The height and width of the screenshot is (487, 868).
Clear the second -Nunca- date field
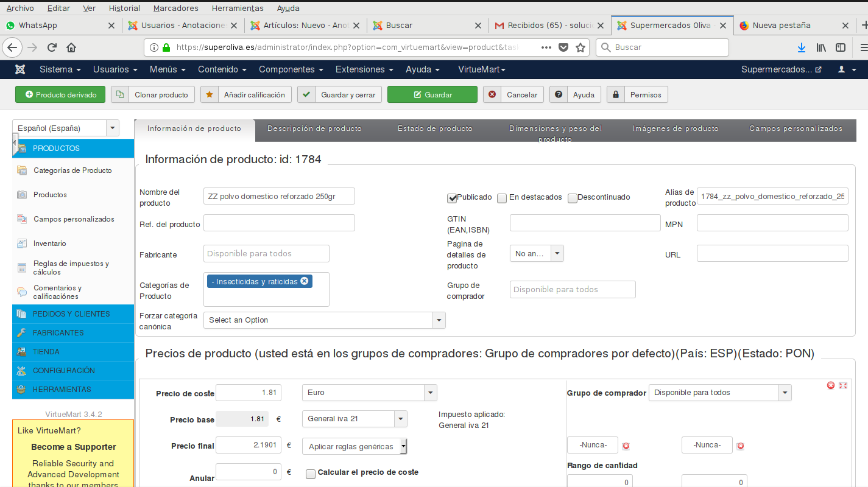[x=741, y=446]
